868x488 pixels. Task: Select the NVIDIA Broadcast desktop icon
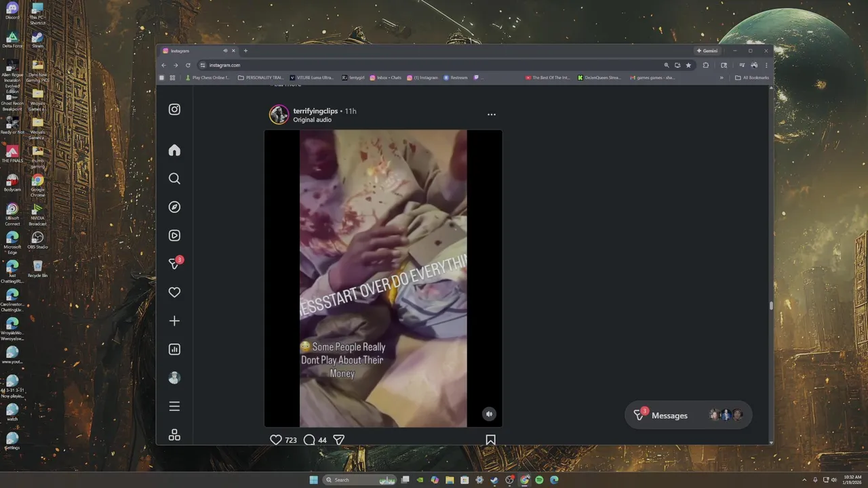(x=37, y=216)
